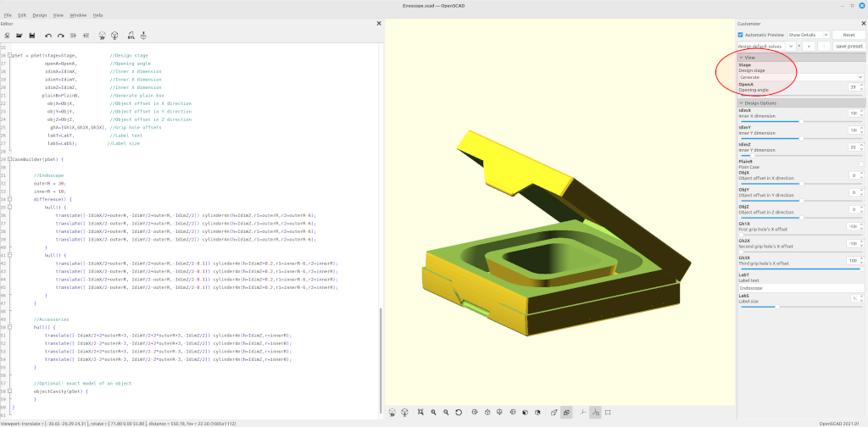Screen dimensions: 868x427
Task: Select the Orthogonal projection icon
Action: (x=566, y=412)
